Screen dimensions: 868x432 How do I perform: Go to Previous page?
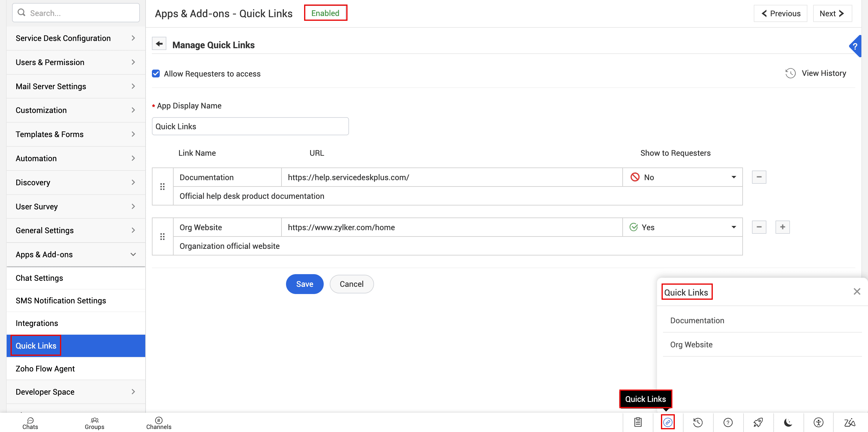coord(780,13)
